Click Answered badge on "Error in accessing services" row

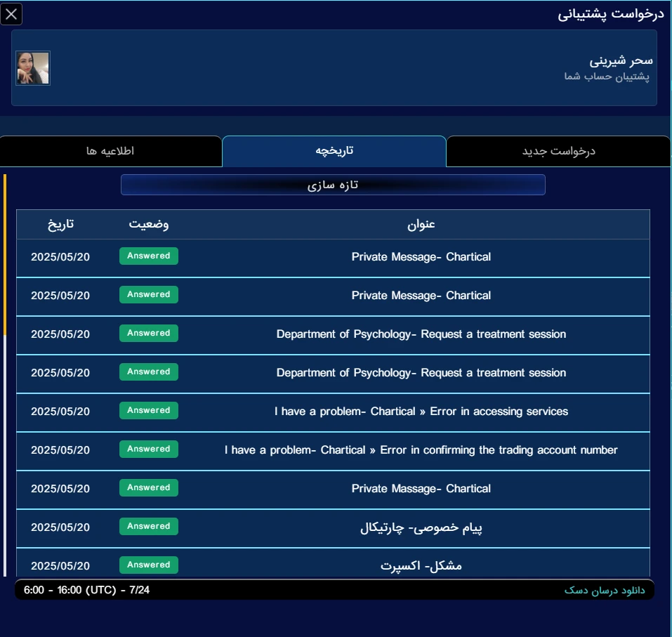pos(149,410)
